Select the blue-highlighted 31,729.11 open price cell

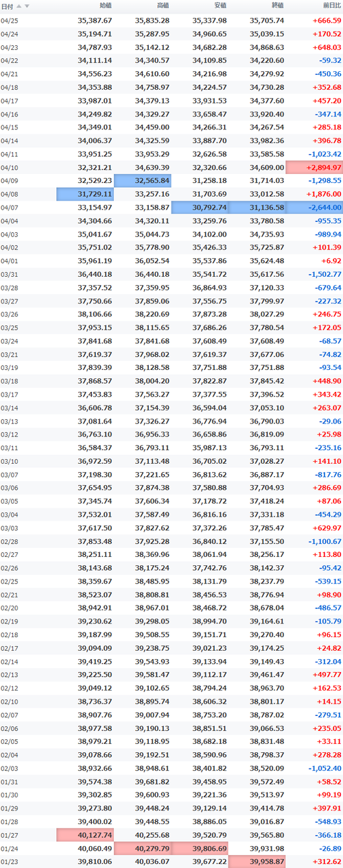[x=84, y=195]
